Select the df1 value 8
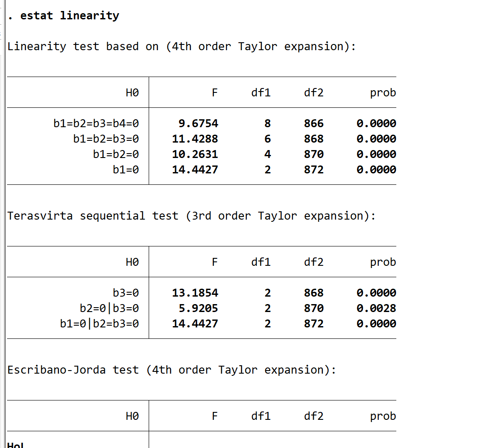This screenshot has width=479, height=448. pyautogui.click(x=267, y=124)
